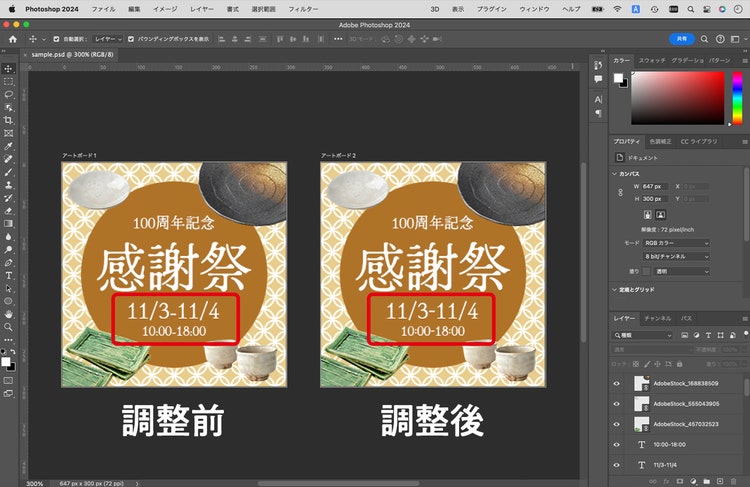Viewport: 750px width, 487px height.
Task: Select the Clone Stamp tool
Action: pos(9,185)
